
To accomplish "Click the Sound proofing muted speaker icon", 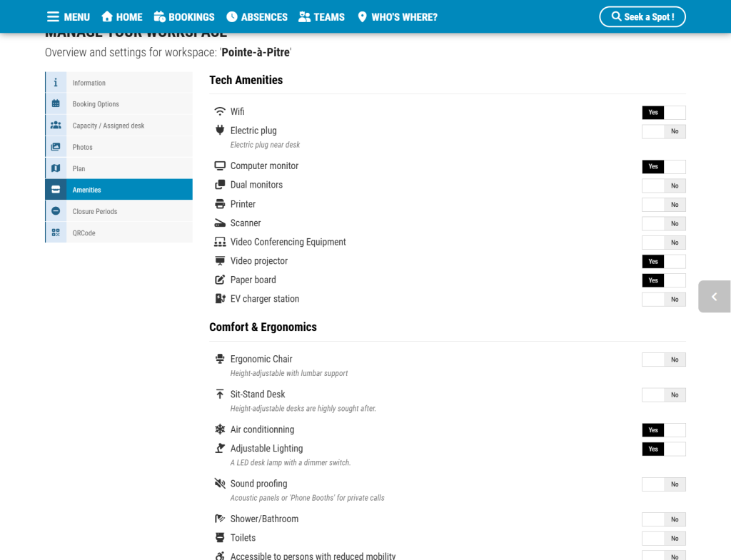I will click(220, 483).
